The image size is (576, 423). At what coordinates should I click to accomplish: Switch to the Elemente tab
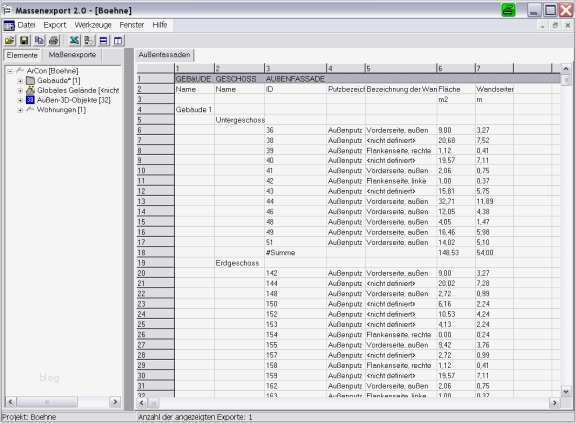pyautogui.click(x=22, y=55)
